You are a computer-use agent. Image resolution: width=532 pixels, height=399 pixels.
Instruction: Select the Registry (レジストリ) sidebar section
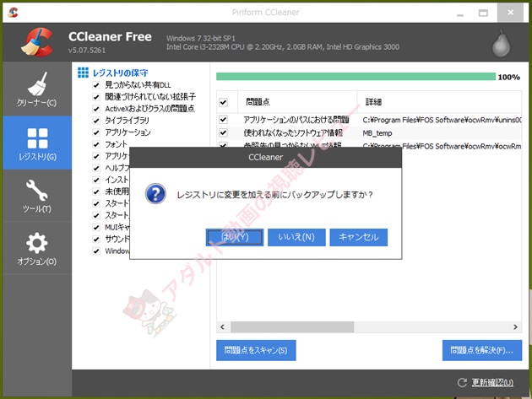[x=37, y=143]
